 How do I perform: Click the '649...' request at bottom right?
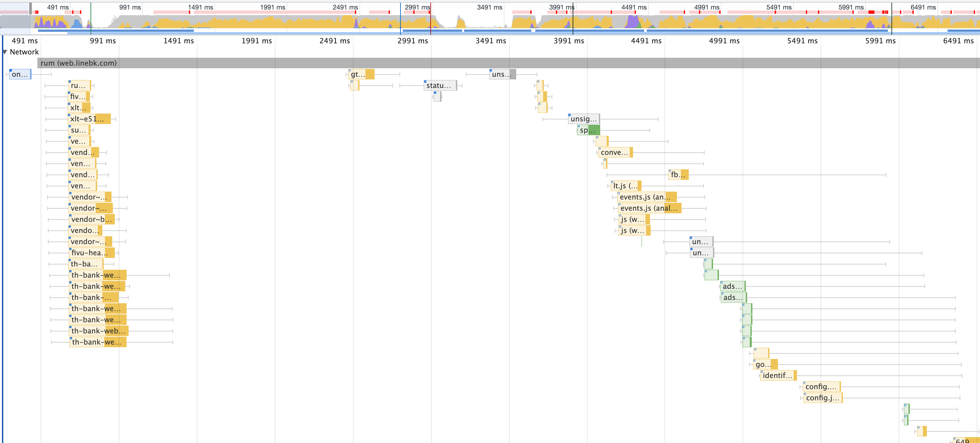(x=964, y=440)
